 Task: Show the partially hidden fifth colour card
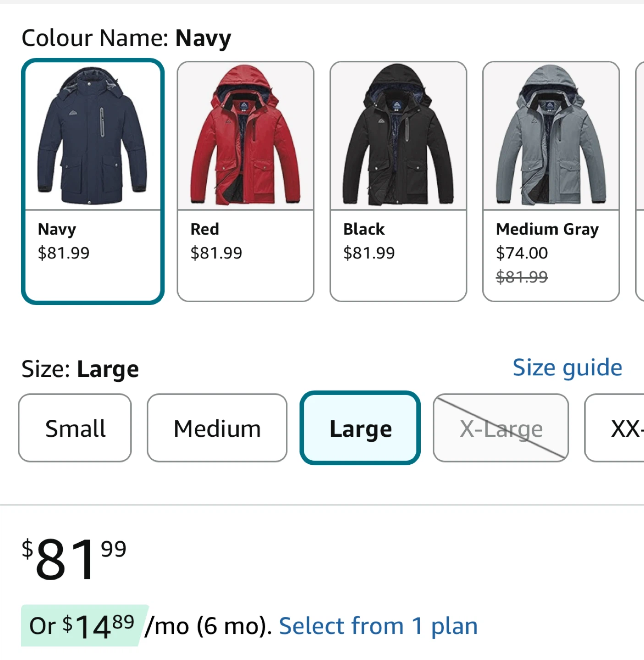(x=640, y=181)
